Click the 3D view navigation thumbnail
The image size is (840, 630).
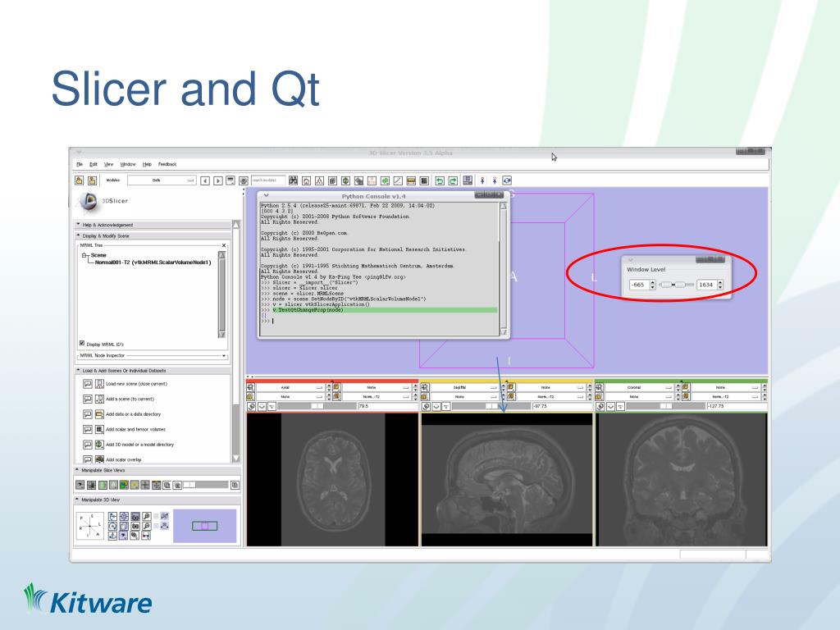pyautogui.click(x=204, y=526)
